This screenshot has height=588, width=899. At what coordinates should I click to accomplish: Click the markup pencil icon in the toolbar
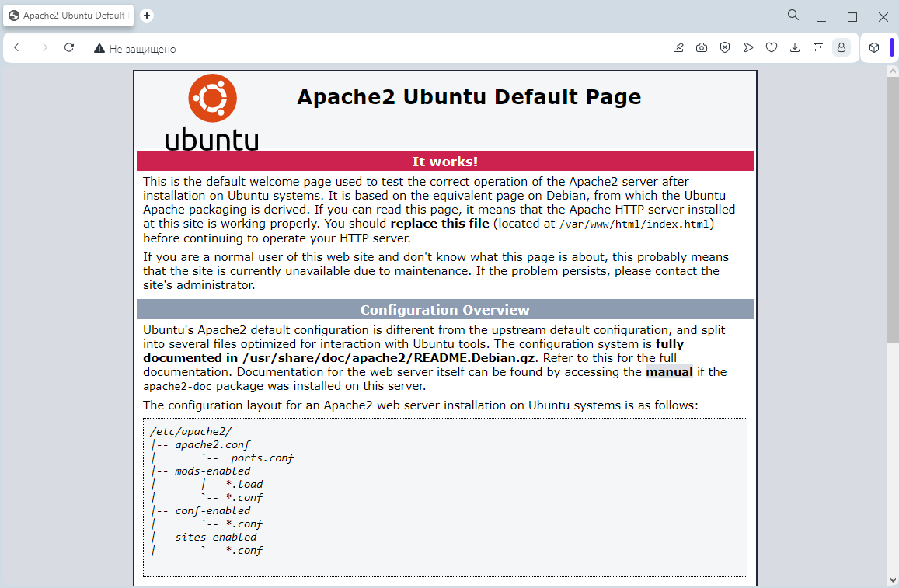click(x=678, y=47)
